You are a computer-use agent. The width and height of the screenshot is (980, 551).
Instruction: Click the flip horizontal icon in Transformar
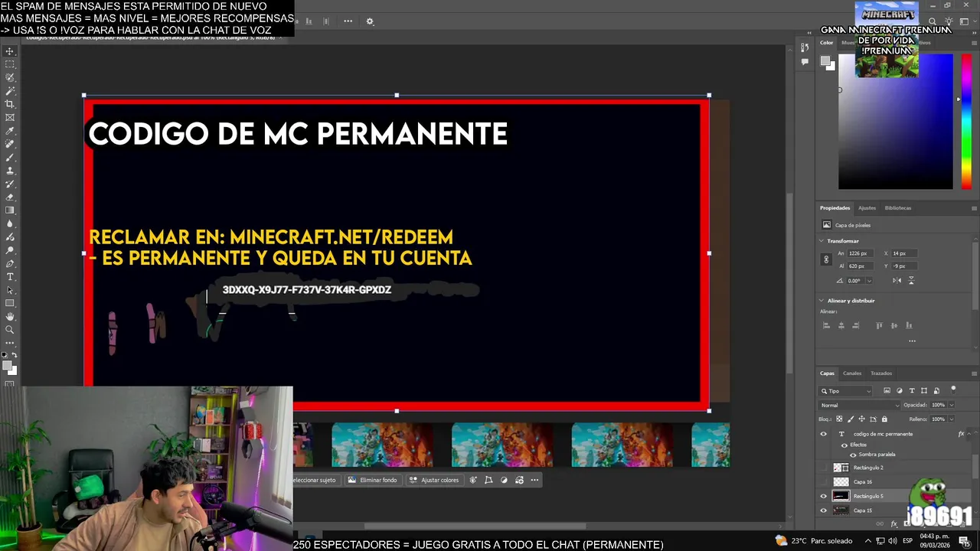897,280
